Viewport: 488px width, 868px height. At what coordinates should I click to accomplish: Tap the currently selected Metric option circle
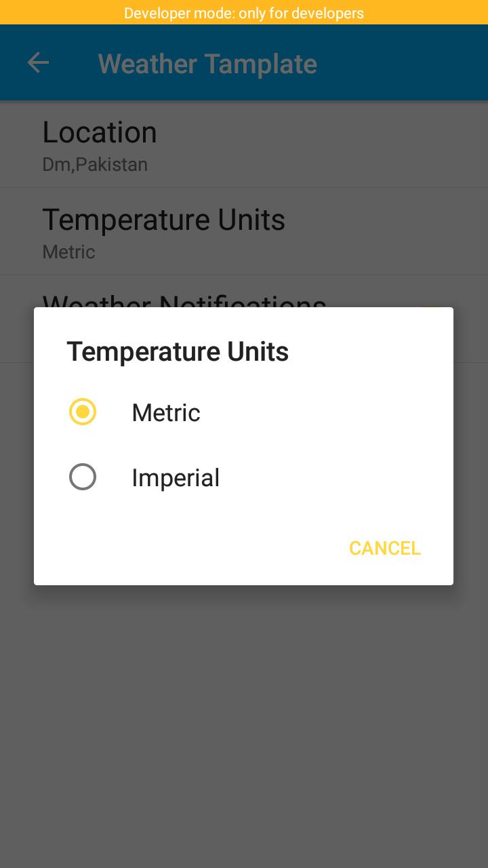(82, 412)
